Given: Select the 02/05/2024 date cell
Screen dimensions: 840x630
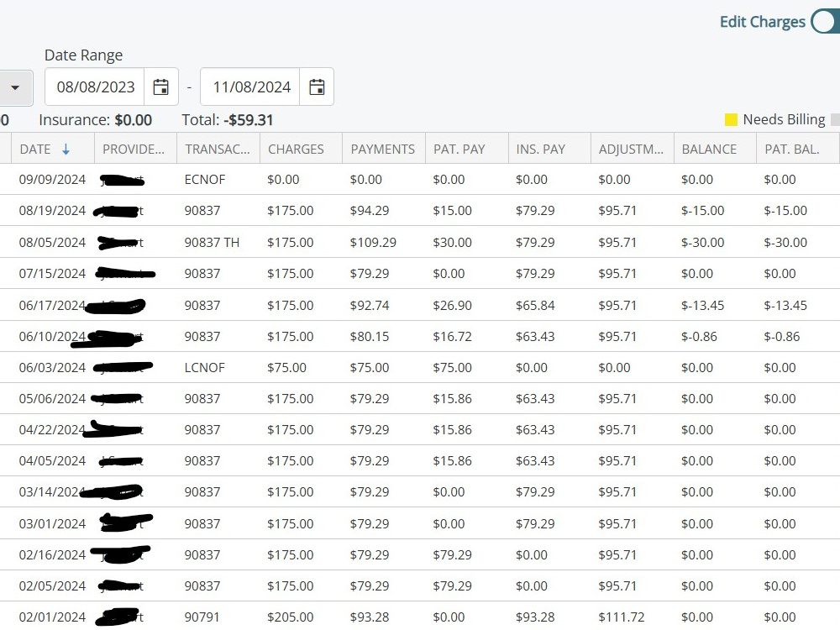Looking at the screenshot, I should click(x=52, y=586).
